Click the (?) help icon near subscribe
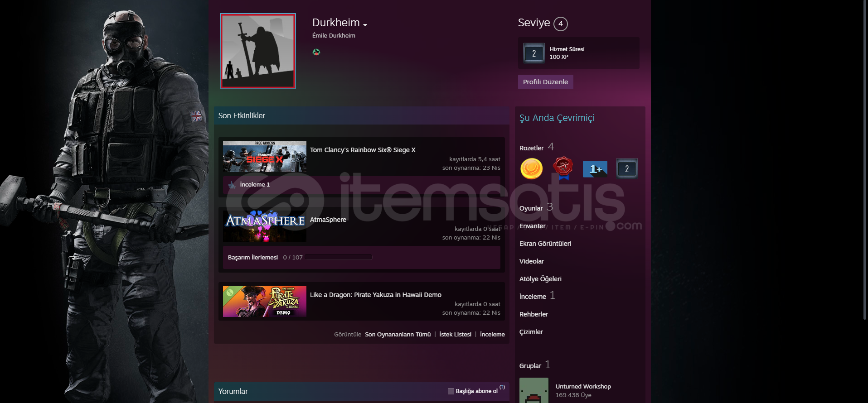The height and width of the screenshot is (403, 868). [x=502, y=387]
